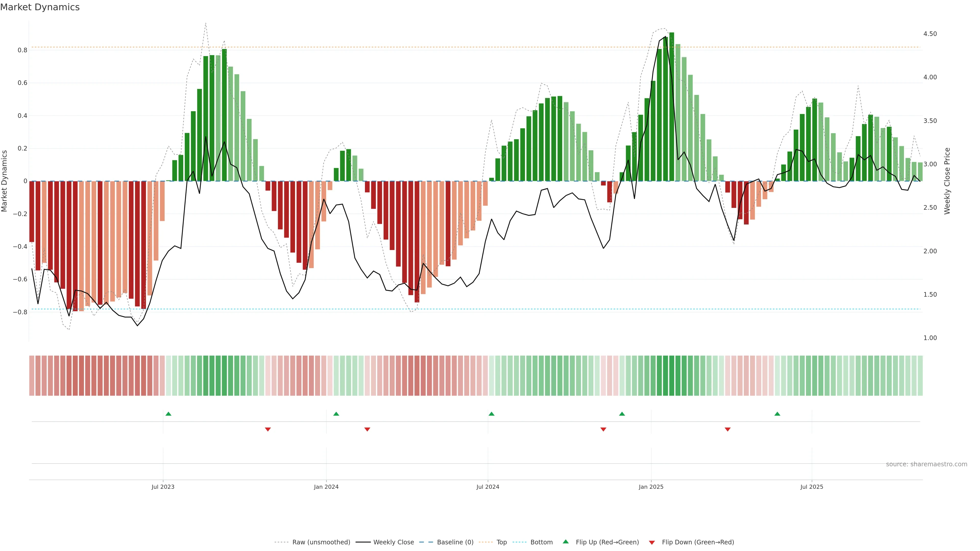Click the red flip-down triangle after Jan 2024
This screenshot has width=980, height=551.
point(367,429)
